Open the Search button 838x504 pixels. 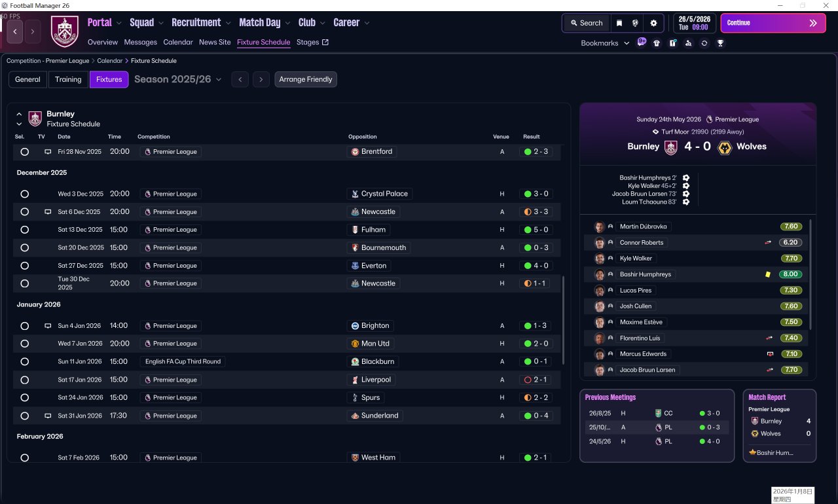point(587,23)
